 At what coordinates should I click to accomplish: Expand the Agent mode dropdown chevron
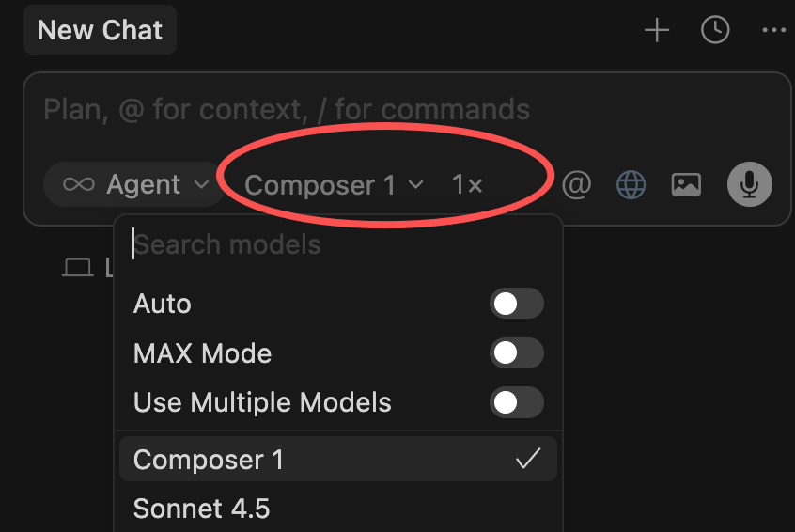click(x=201, y=185)
